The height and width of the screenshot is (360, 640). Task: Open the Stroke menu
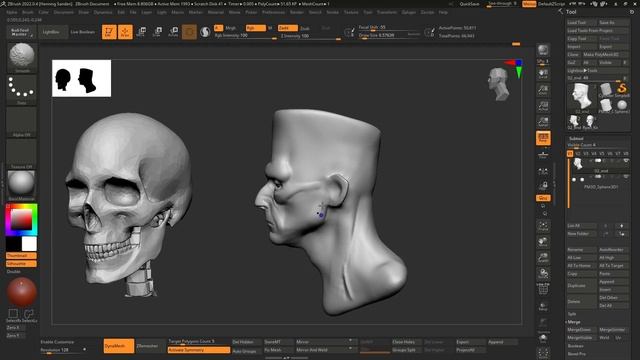[x=333, y=12]
